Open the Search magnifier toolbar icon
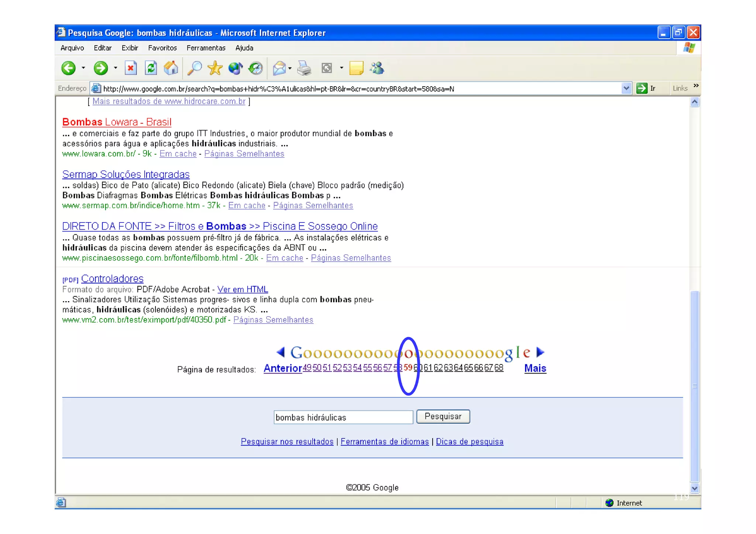 tap(195, 68)
